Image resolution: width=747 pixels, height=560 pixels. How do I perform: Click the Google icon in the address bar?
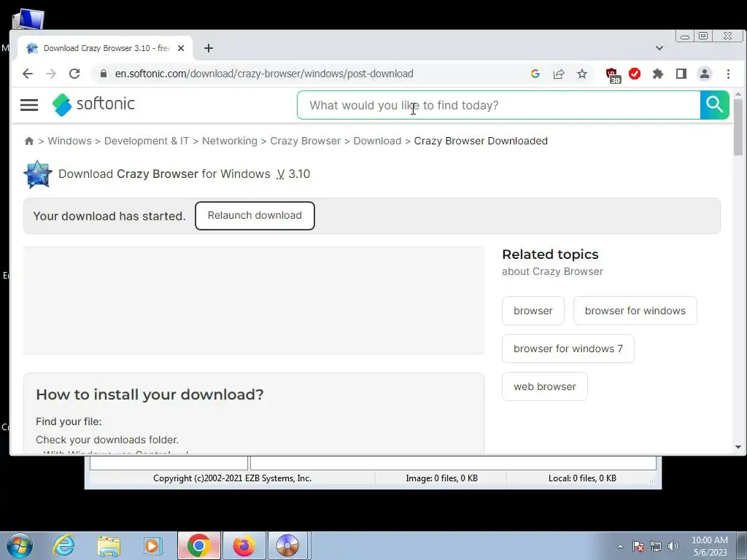click(535, 74)
